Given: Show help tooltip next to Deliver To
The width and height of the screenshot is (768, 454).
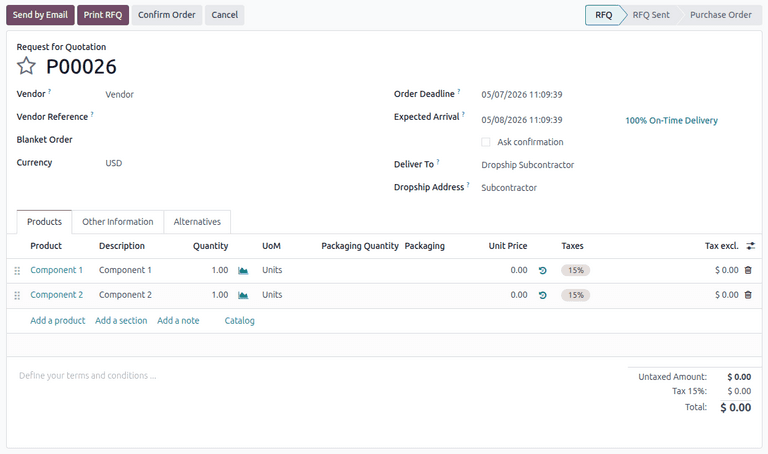Looking at the screenshot, I should tap(438, 162).
